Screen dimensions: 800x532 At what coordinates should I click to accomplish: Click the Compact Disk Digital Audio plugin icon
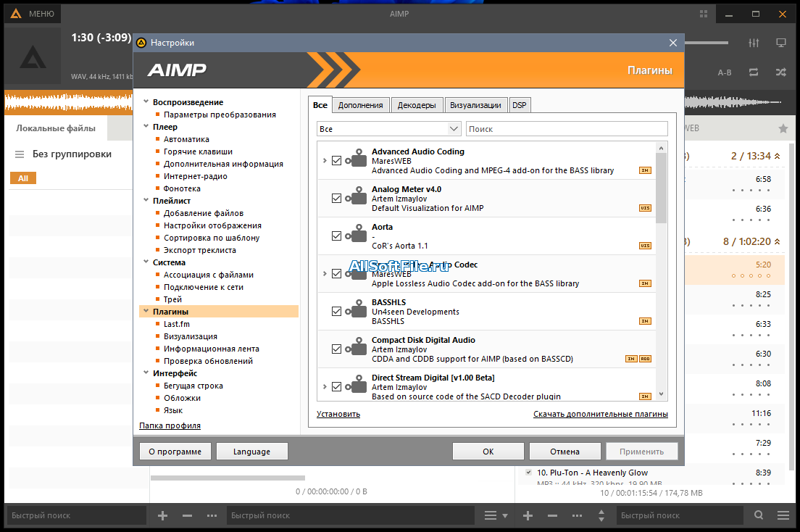coord(356,347)
